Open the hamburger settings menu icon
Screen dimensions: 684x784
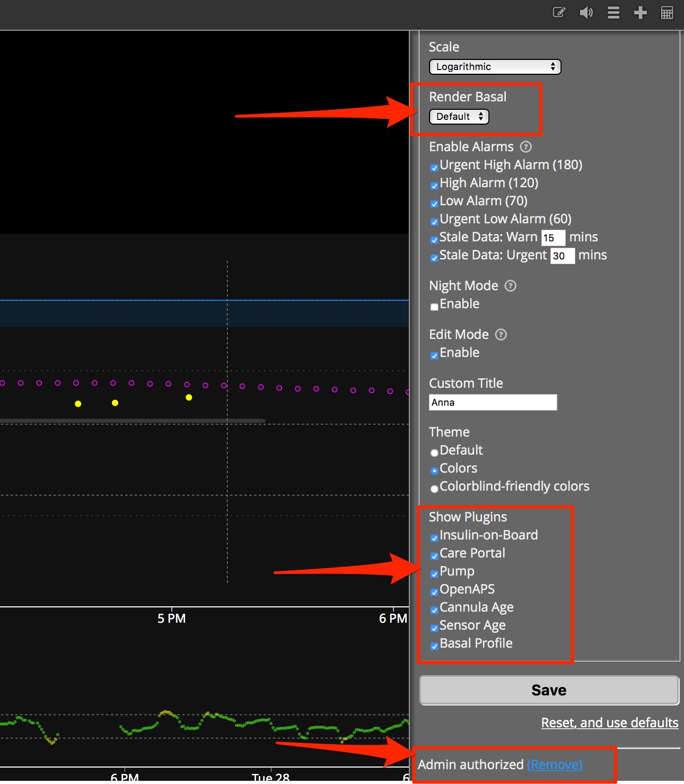pos(613,12)
